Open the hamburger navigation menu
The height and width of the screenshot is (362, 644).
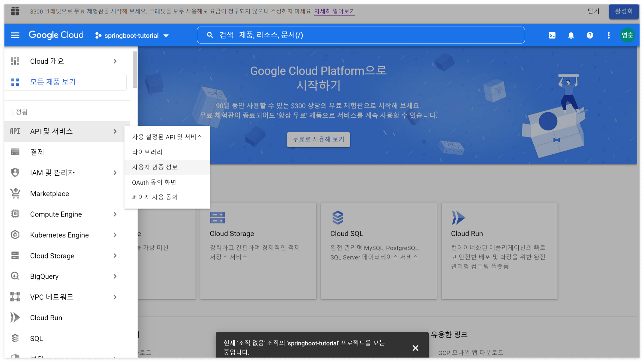click(x=15, y=35)
